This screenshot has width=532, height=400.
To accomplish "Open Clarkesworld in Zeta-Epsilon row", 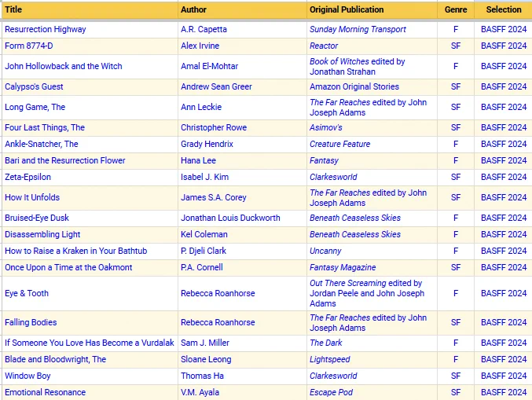I will (333, 177).
